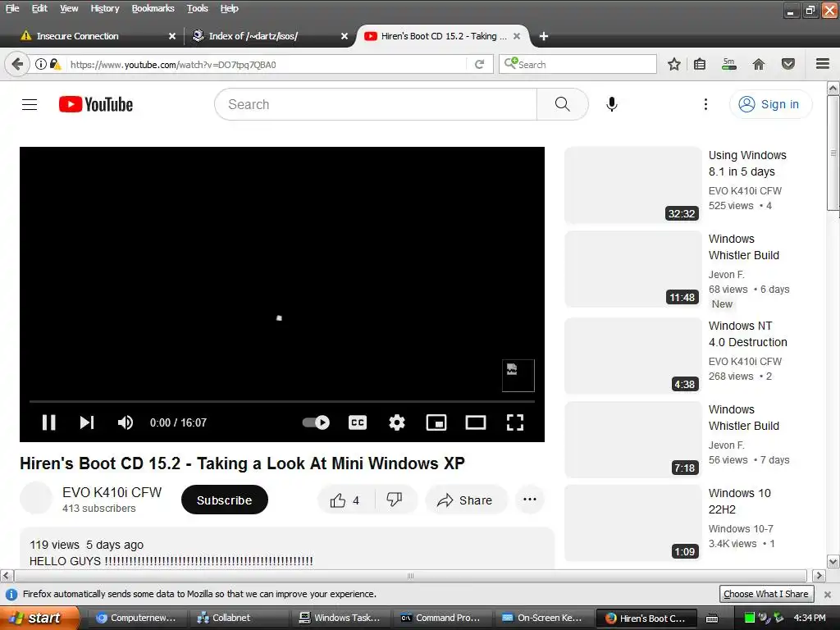
Task: Open the Firefox hamburger menu
Action: tap(823, 64)
